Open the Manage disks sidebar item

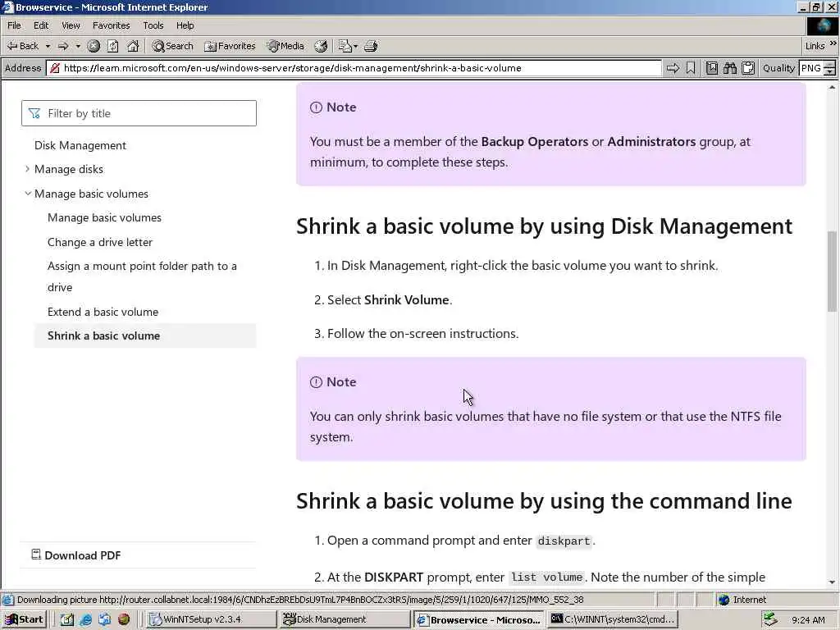[x=69, y=169]
